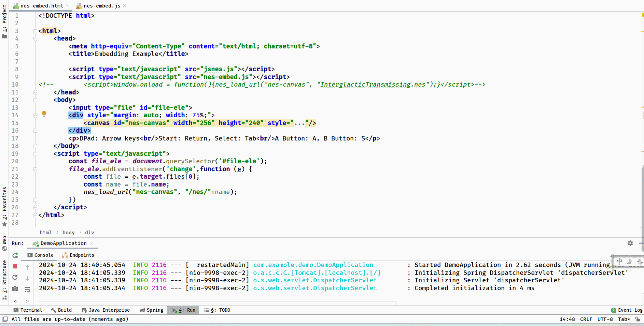
Task: Change Tab* indentation setting
Action: tap(624, 319)
